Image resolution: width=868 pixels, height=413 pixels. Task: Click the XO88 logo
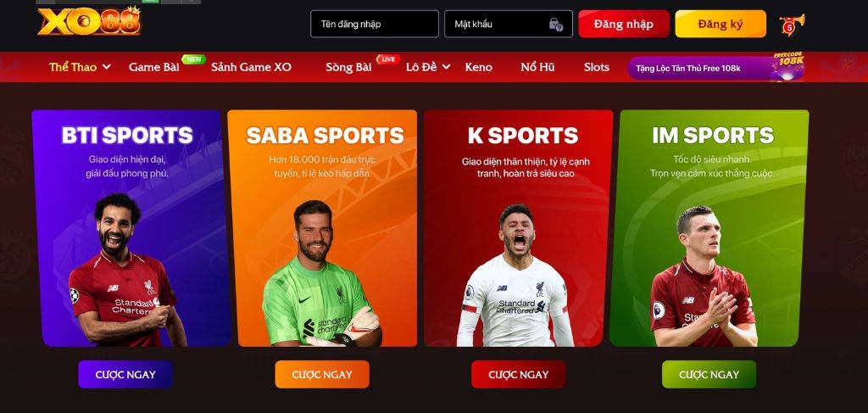[89, 21]
